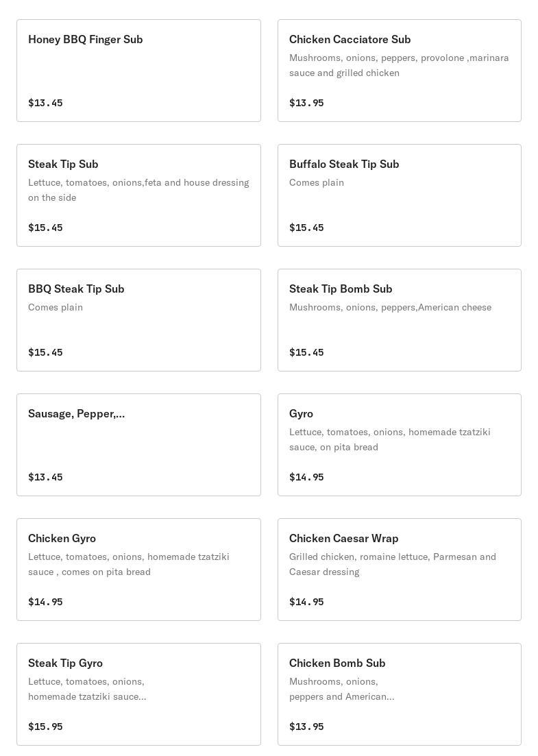Viewport: 538px width, 756px height.
Task: Open the BBQ Steak Tip Sub item
Action: point(138,320)
